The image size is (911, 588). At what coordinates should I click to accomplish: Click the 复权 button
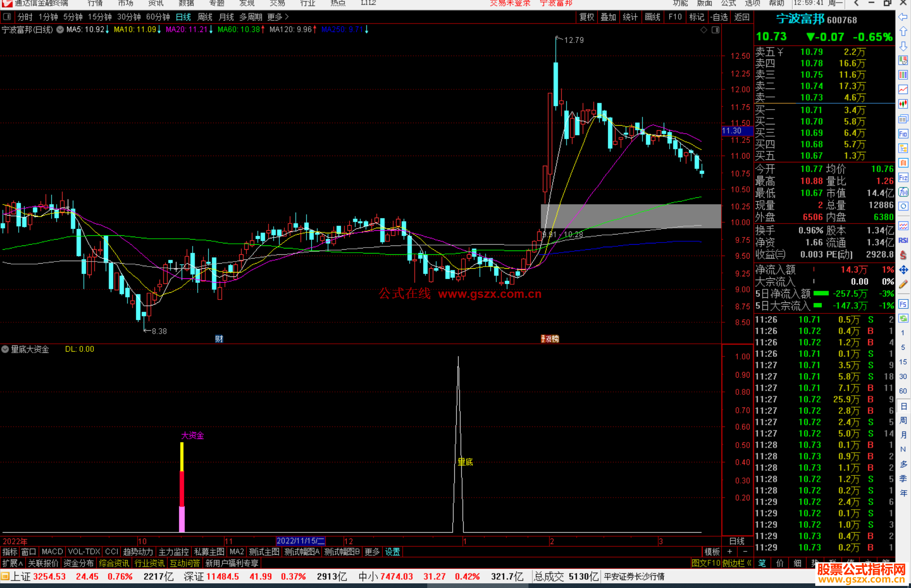click(x=587, y=17)
